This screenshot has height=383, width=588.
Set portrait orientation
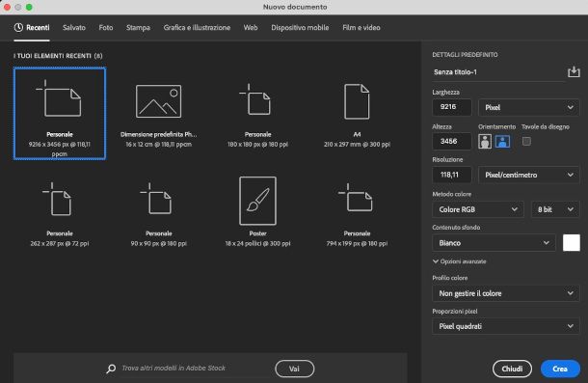[x=485, y=142]
